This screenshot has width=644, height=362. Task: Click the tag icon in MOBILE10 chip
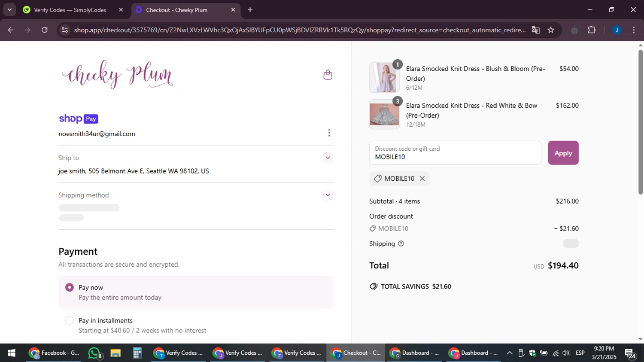(x=377, y=179)
